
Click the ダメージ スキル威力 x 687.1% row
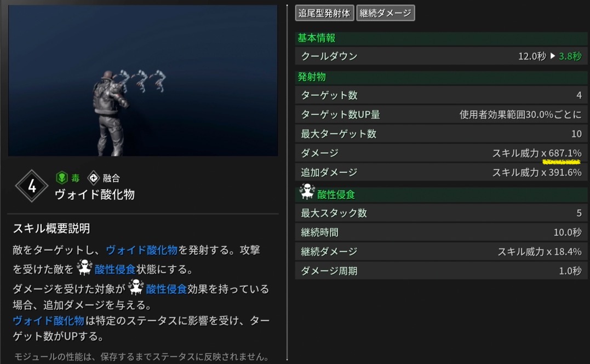point(441,153)
